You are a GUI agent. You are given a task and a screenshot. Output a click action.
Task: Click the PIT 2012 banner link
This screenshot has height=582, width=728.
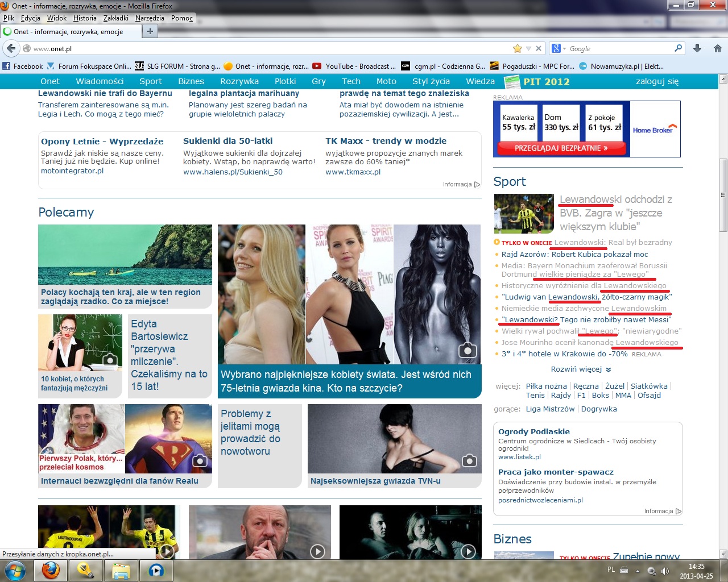537,81
